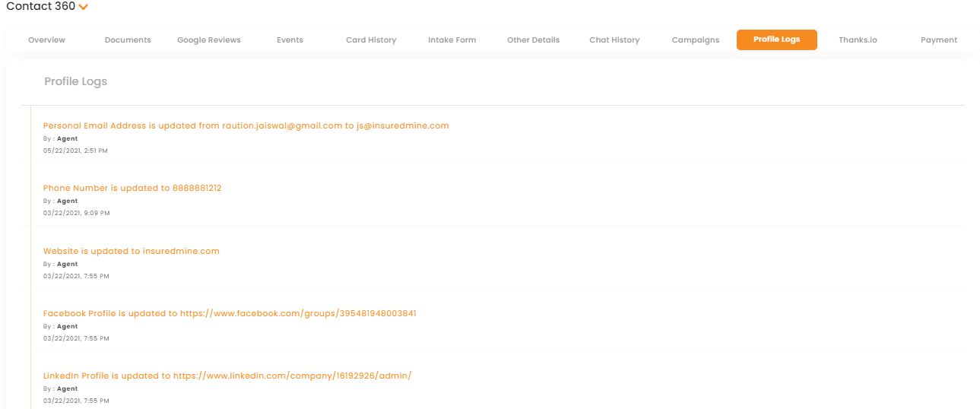Open the Thanks.io tab
The height and width of the screenshot is (409, 980).
858,40
